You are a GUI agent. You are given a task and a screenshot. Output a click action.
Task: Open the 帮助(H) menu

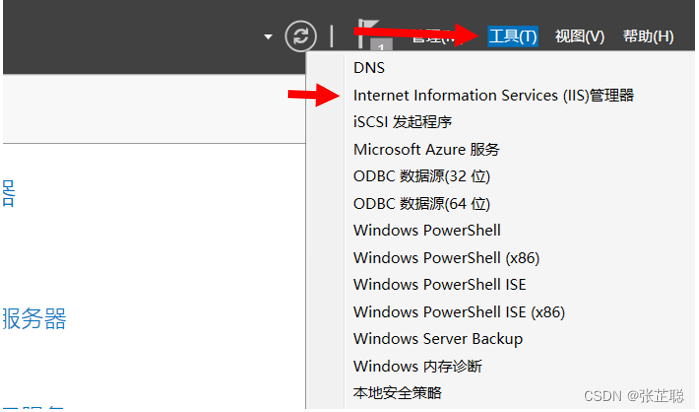(x=648, y=36)
